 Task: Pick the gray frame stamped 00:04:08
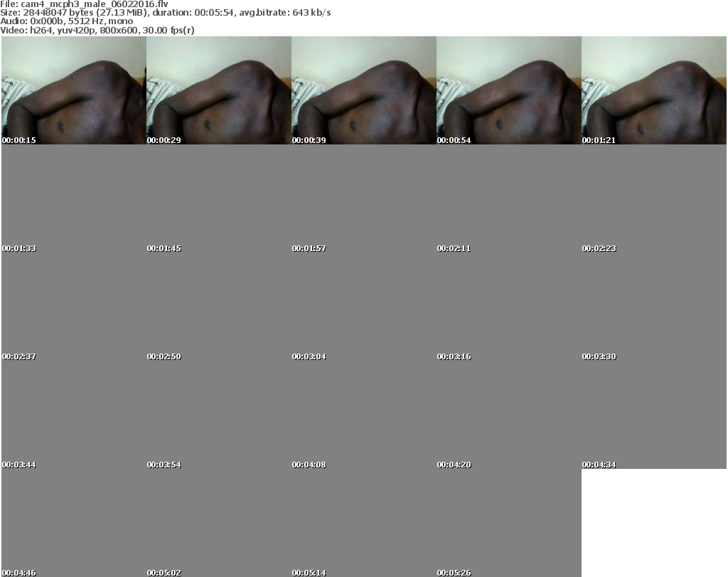364,415
